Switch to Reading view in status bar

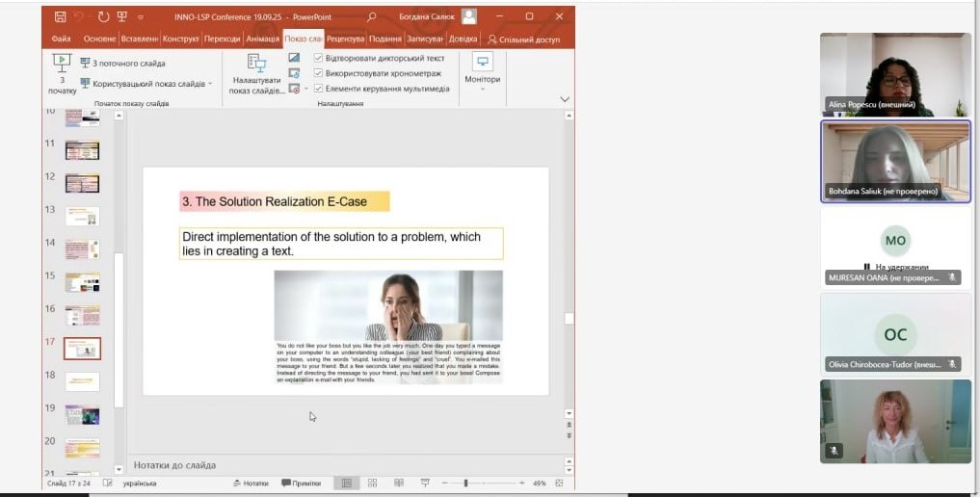[x=398, y=483]
